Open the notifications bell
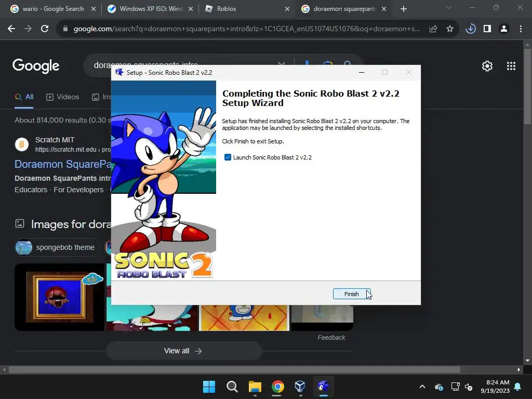532x399 pixels. coord(518,387)
